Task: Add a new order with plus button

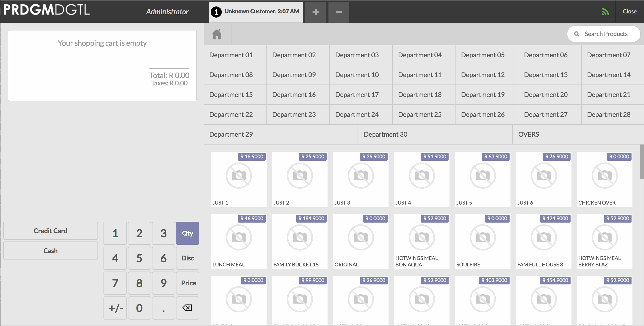Action: tap(316, 12)
